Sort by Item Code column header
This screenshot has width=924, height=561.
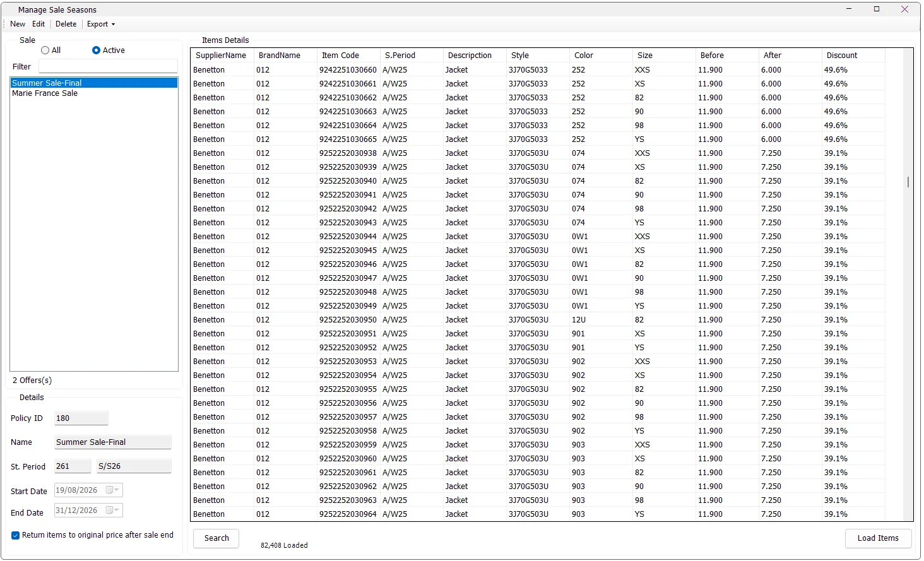coord(348,56)
